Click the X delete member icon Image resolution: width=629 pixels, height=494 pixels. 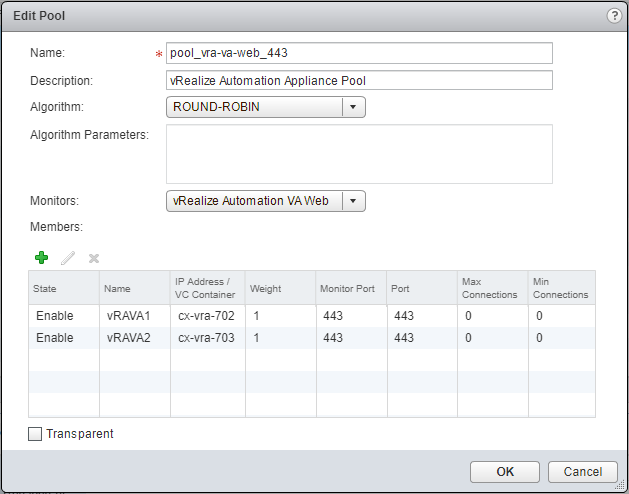click(94, 258)
